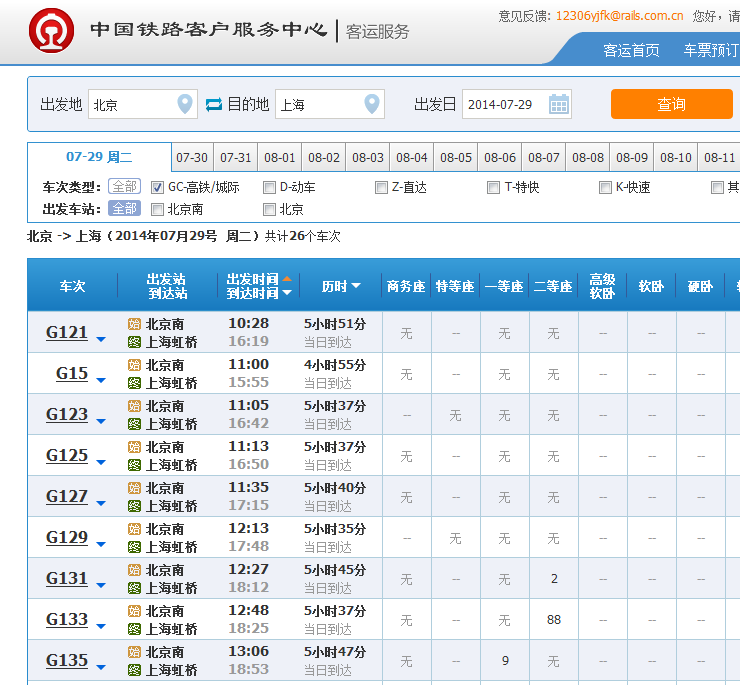Enable the D-动车 train type checkbox
This screenshot has height=685, width=740.
269,187
